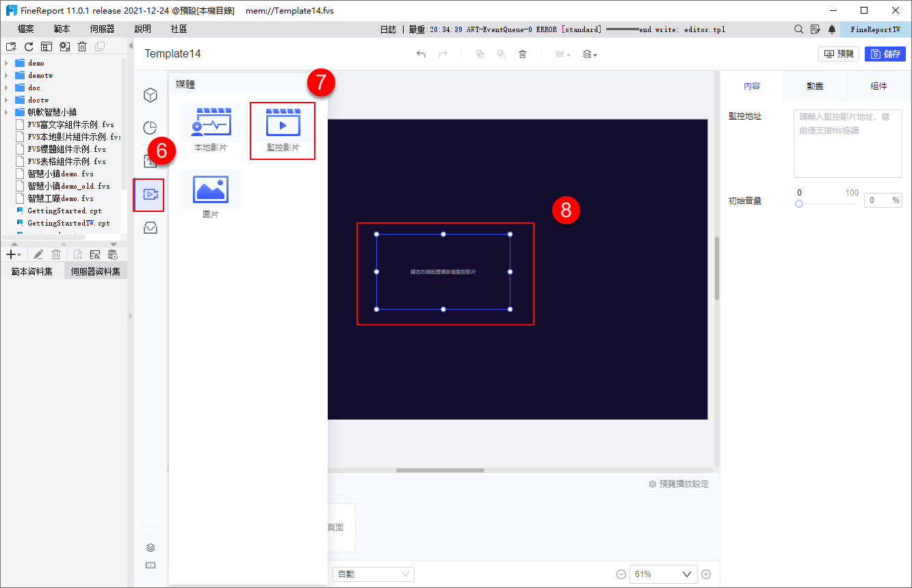This screenshot has width=912, height=588.
Task: Click the 儲存 save button
Action: [885, 54]
